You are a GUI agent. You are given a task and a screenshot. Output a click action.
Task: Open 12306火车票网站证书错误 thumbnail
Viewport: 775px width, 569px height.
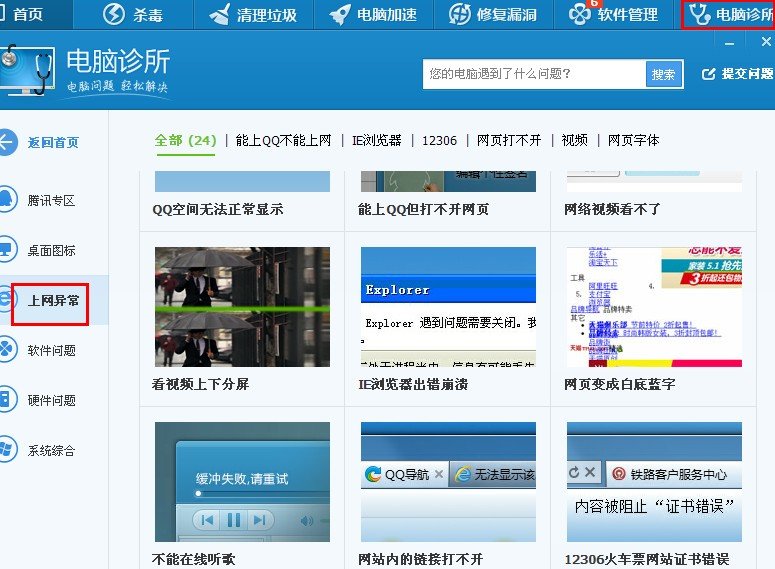click(x=654, y=481)
